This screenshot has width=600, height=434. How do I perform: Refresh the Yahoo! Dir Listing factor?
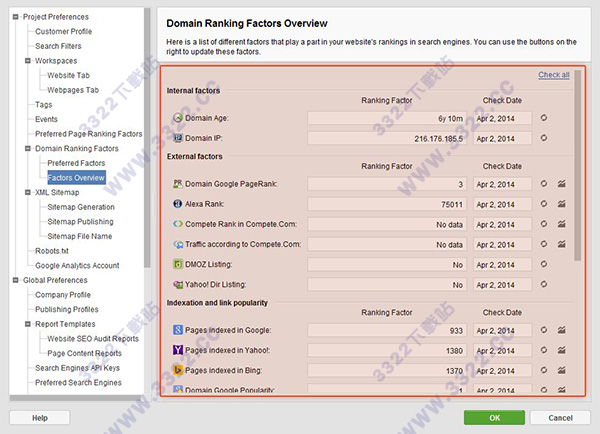tap(544, 284)
